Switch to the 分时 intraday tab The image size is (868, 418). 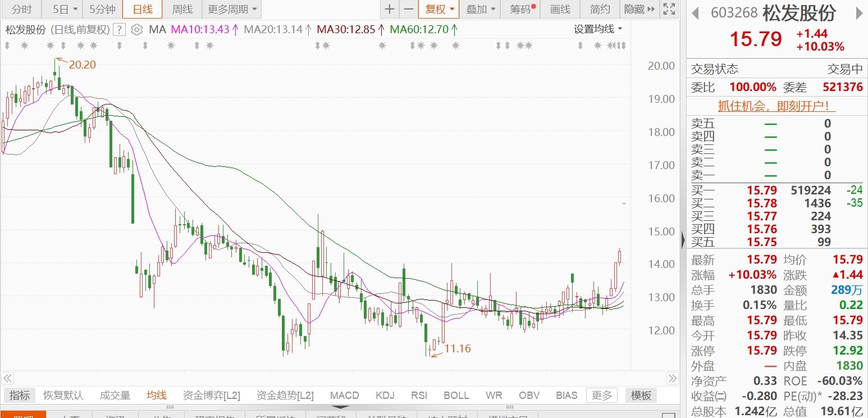(x=21, y=9)
